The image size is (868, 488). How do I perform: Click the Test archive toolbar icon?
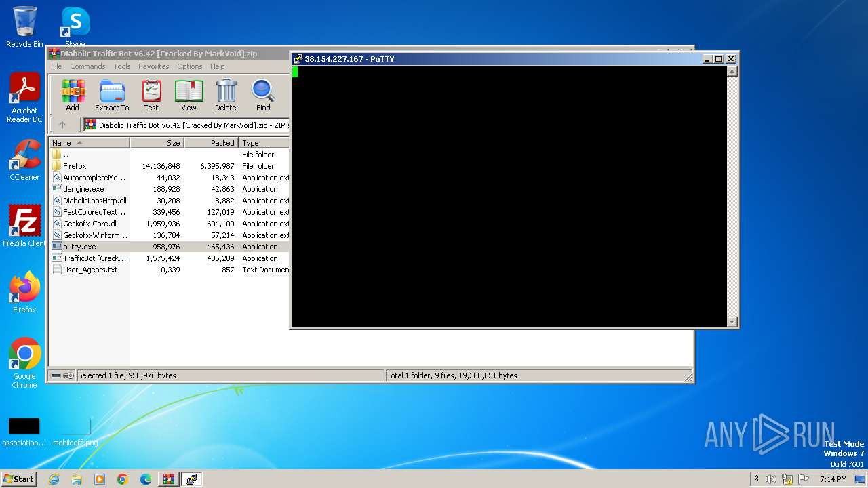[151, 96]
